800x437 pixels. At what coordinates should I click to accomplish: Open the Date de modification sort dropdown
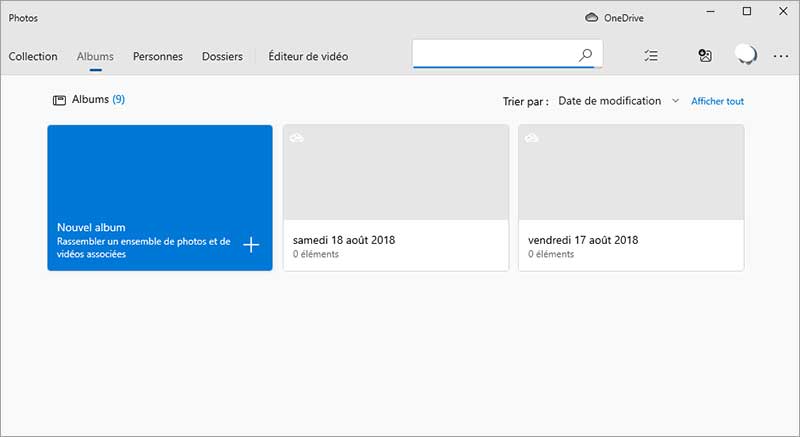tap(618, 101)
